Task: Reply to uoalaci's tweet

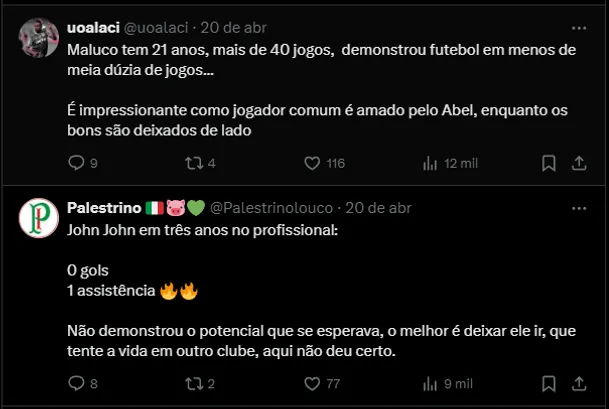Action: [x=76, y=163]
